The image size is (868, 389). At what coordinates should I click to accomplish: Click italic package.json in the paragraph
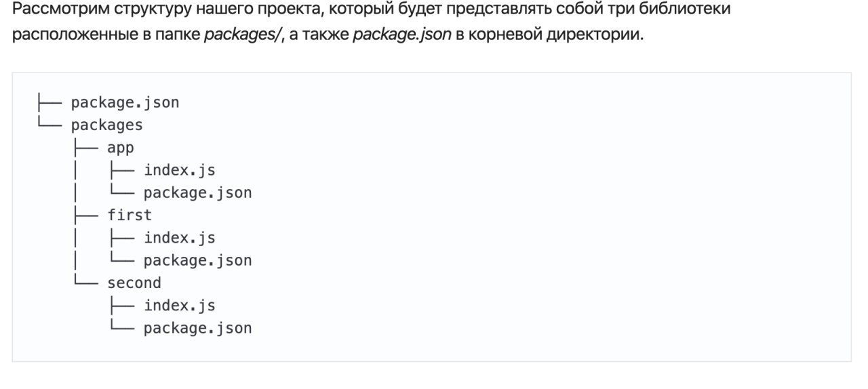(401, 35)
